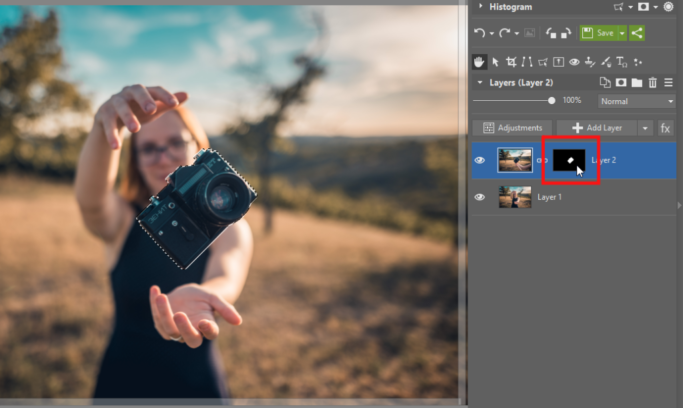Screen dimensions: 683x408
Task: Open the Save options dropdown arrow
Action: pos(622,33)
